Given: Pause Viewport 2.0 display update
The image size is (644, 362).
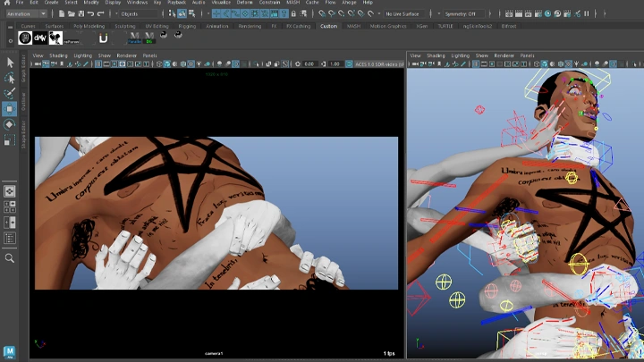Looking at the screenshot, I should (587, 13).
